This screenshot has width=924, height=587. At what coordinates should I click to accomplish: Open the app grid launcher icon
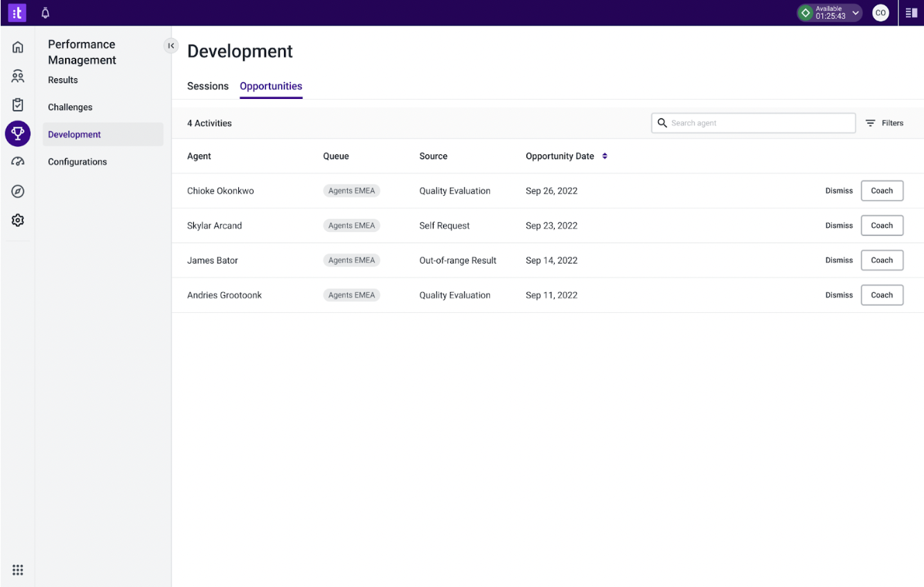18,570
